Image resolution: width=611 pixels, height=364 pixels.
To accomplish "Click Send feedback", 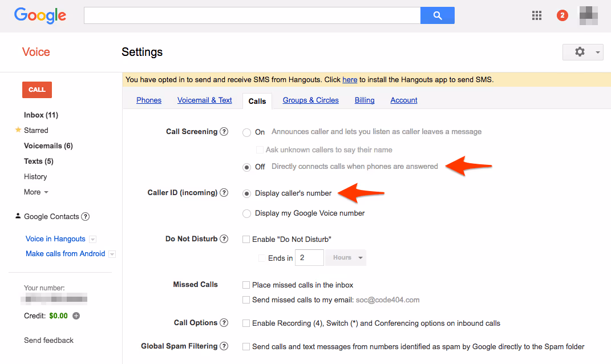I will [x=48, y=340].
